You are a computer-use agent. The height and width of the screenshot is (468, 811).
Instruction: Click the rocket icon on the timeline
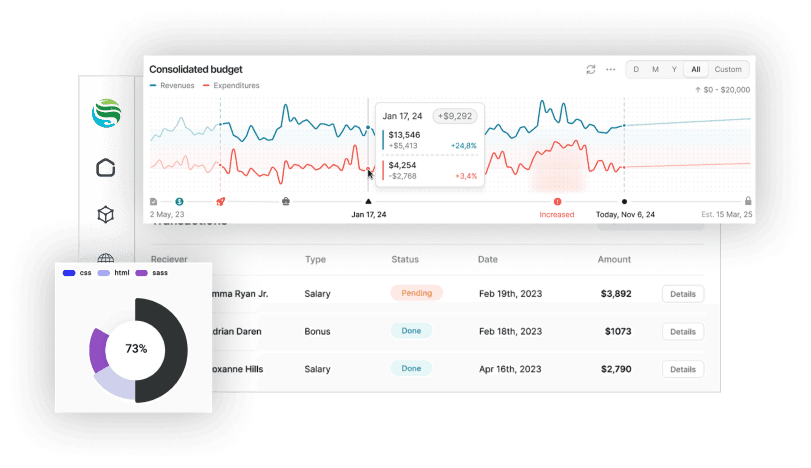click(220, 201)
